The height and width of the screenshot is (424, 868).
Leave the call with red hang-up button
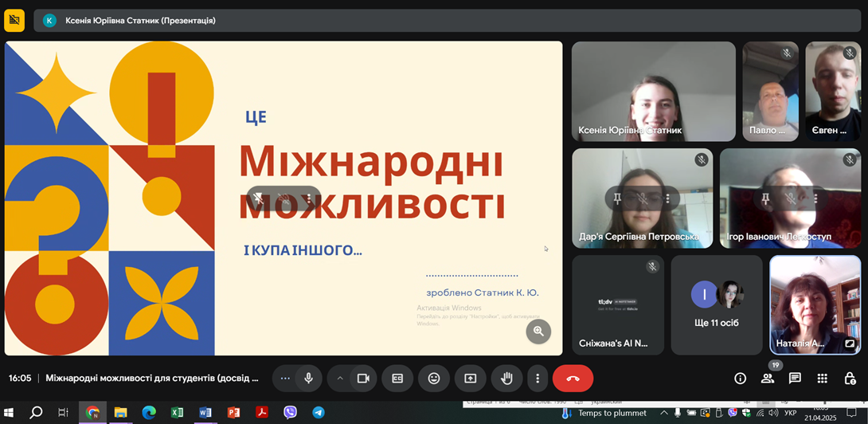click(x=573, y=379)
